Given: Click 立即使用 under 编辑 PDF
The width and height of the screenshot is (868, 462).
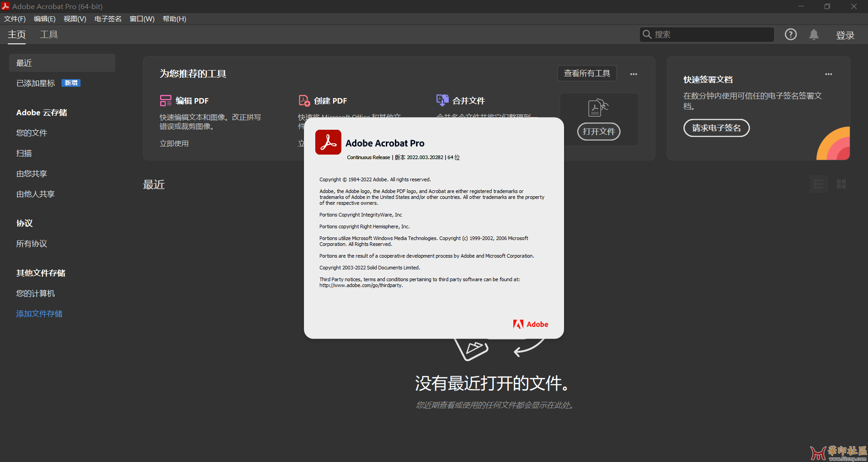Looking at the screenshot, I should click(x=174, y=143).
